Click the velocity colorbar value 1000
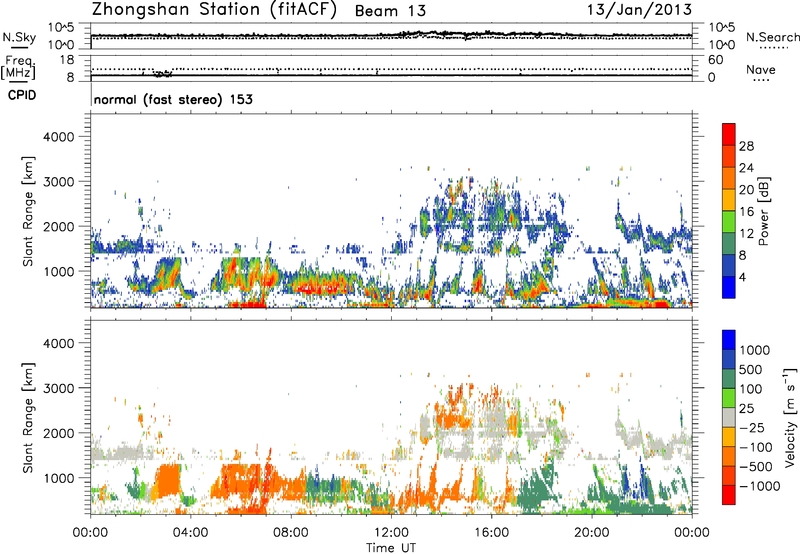Screen dimensions: 800x554 [755, 350]
